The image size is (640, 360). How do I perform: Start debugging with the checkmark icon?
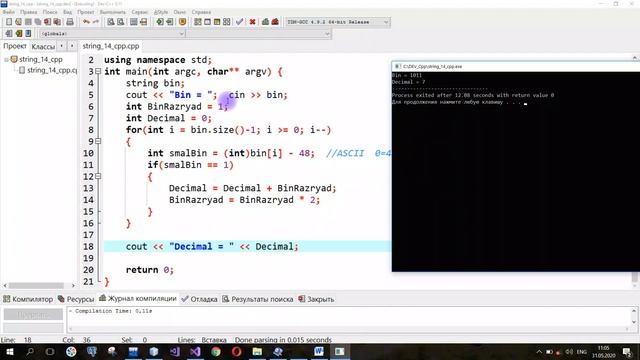(240, 22)
